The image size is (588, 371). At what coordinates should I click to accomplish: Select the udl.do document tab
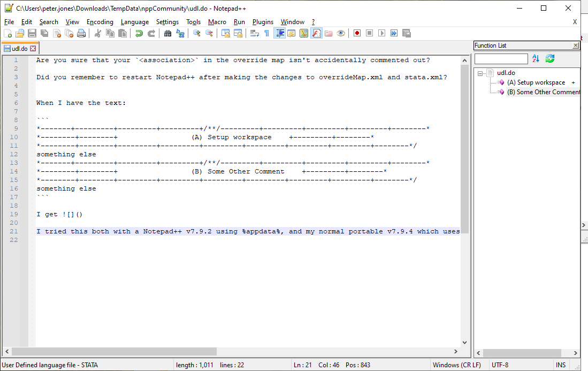click(x=19, y=48)
